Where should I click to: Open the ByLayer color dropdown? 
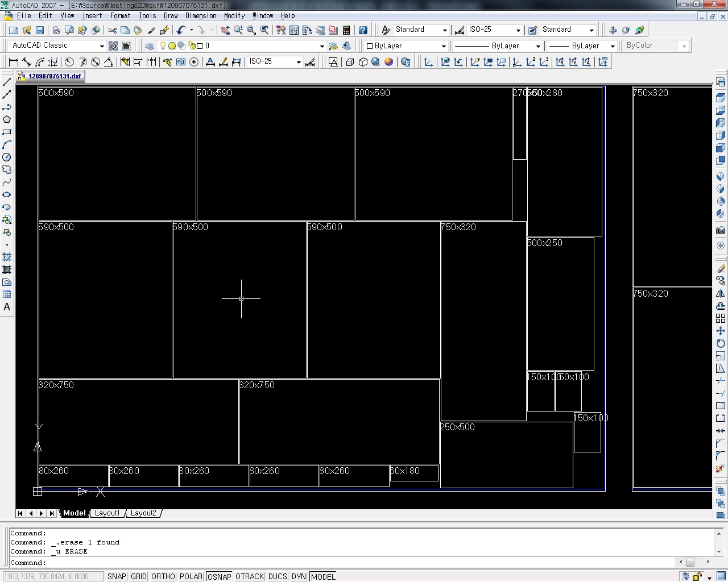coord(444,46)
